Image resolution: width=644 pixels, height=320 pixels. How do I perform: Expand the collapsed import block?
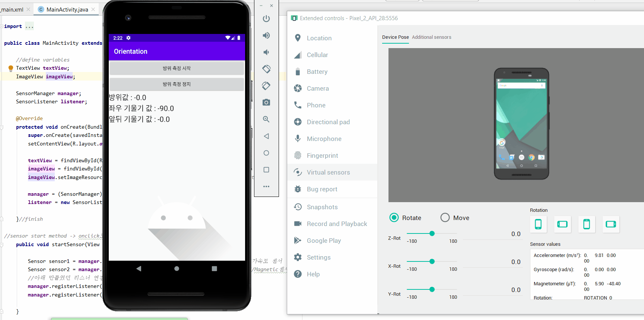tap(29, 26)
